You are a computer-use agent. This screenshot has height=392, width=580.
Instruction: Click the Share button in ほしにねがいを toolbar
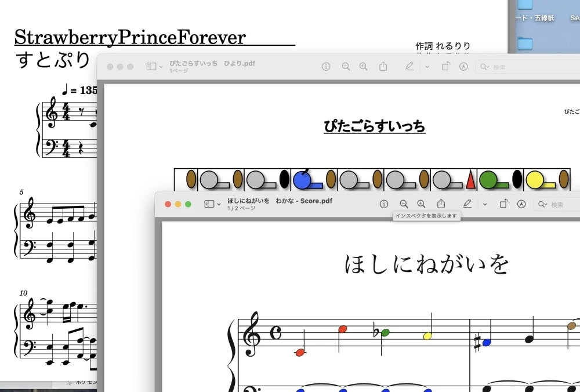pos(441,204)
